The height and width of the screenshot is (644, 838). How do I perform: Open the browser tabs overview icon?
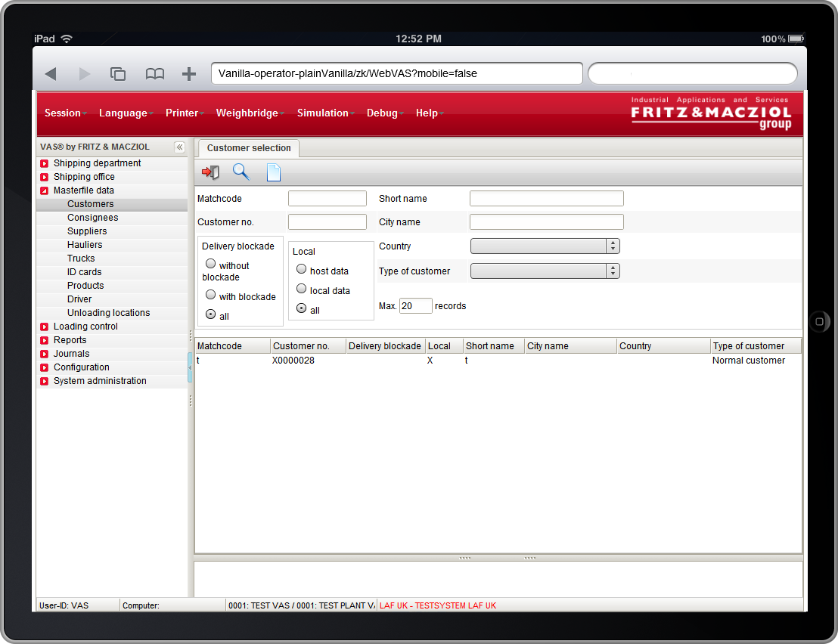click(118, 73)
